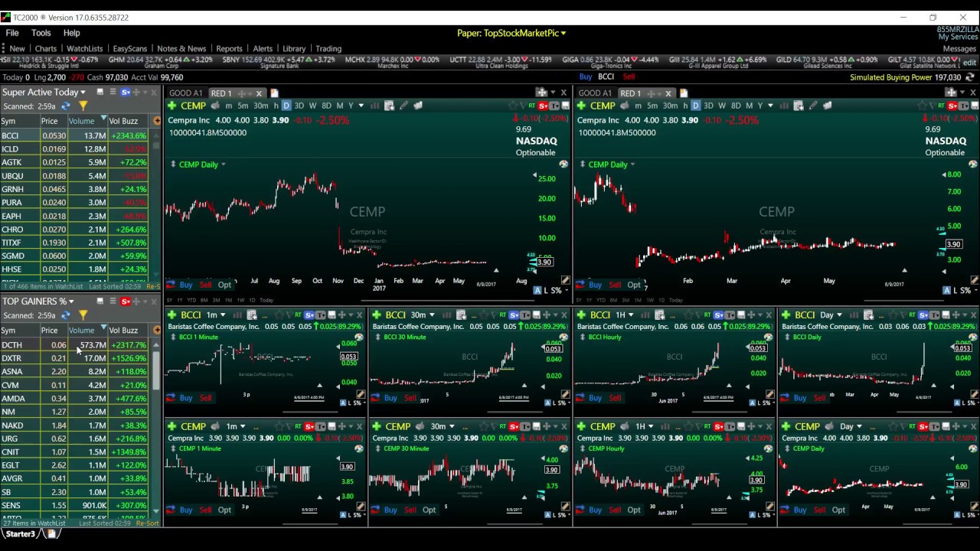Open the Alerts section
This screenshot has width=980, height=551.
pyautogui.click(x=263, y=48)
